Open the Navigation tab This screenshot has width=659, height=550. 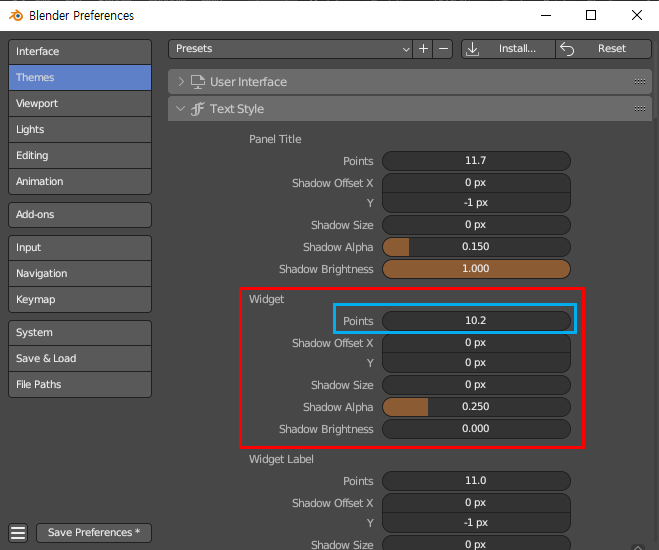[x=80, y=274]
